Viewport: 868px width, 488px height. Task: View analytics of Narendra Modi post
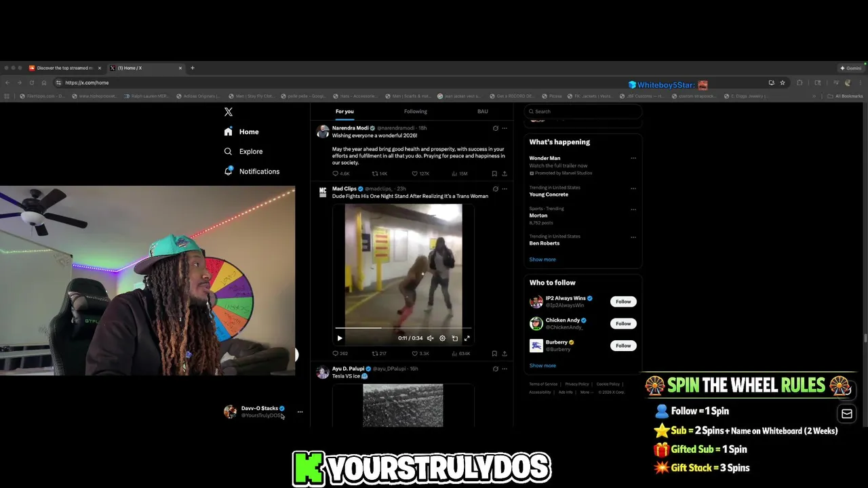(x=460, y=174)
